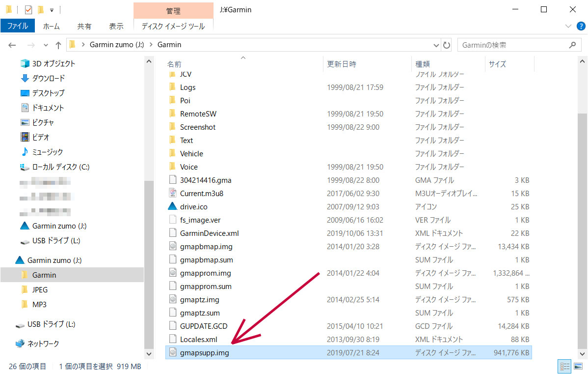
Task: Open the address bar history dropdown
Action: point(436,45)
